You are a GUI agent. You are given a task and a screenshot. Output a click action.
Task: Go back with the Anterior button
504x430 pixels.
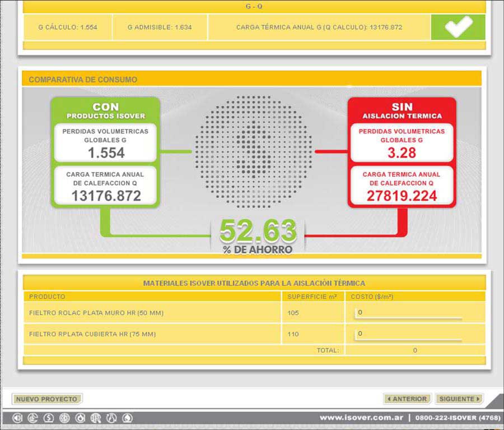coord(408,399)
